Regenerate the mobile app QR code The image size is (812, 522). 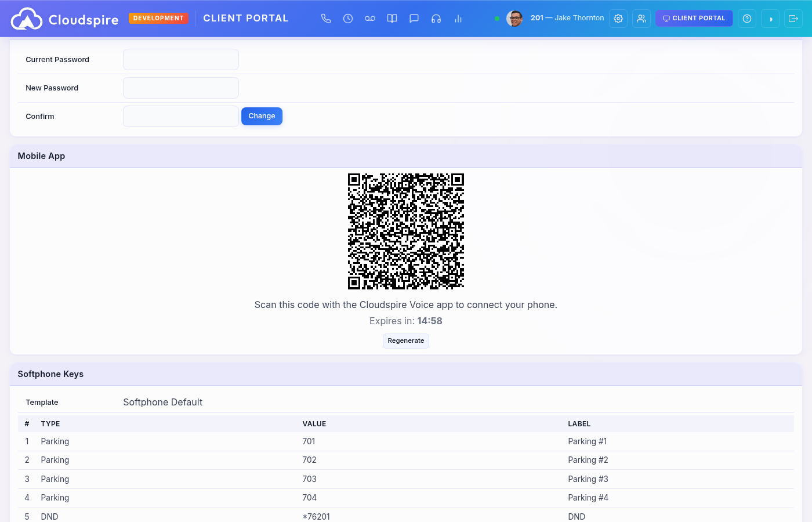coord(405,340)
